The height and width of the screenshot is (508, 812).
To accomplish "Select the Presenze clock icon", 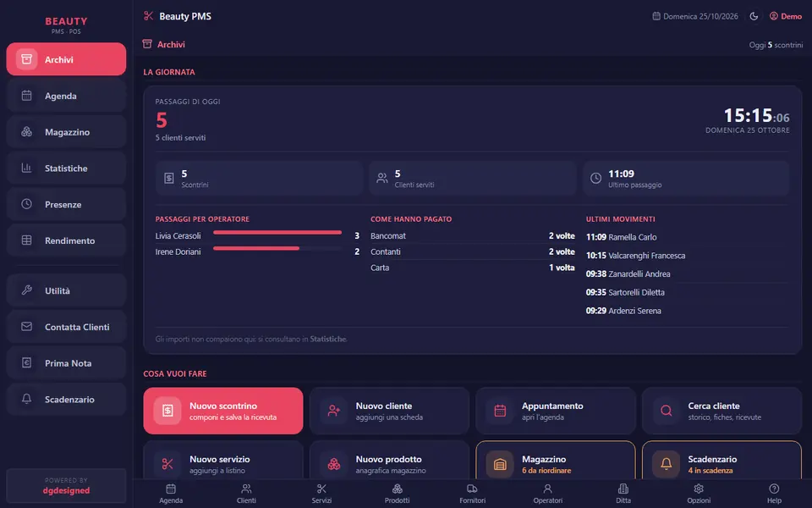I will [26, 204].
